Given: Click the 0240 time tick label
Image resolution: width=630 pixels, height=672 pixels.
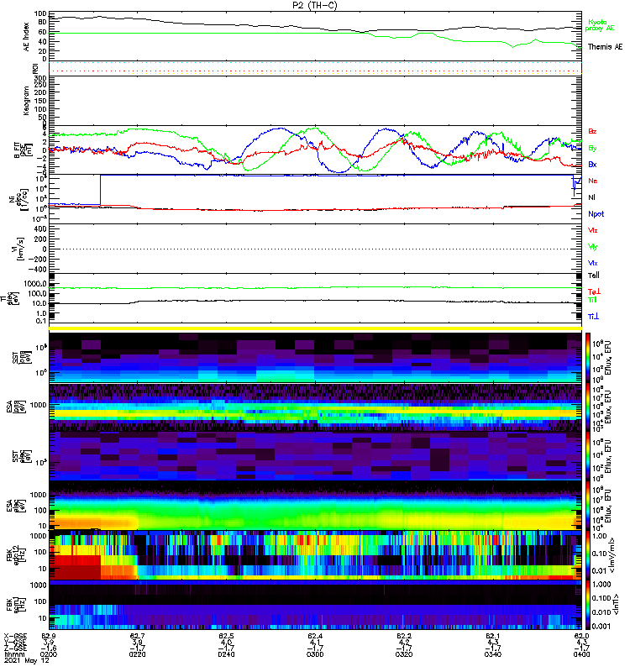Looking at the screenshot, I should click(x=226, y=654).
